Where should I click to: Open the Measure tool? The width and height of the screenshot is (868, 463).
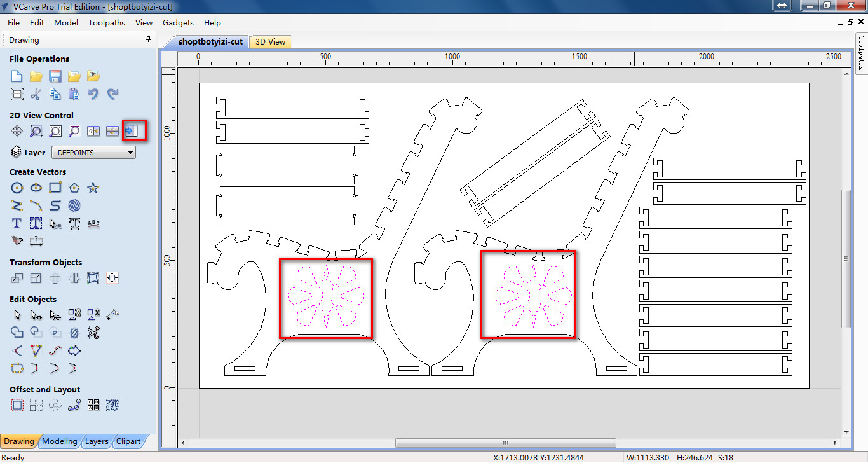pyautogui.click(x=113, y=314)
